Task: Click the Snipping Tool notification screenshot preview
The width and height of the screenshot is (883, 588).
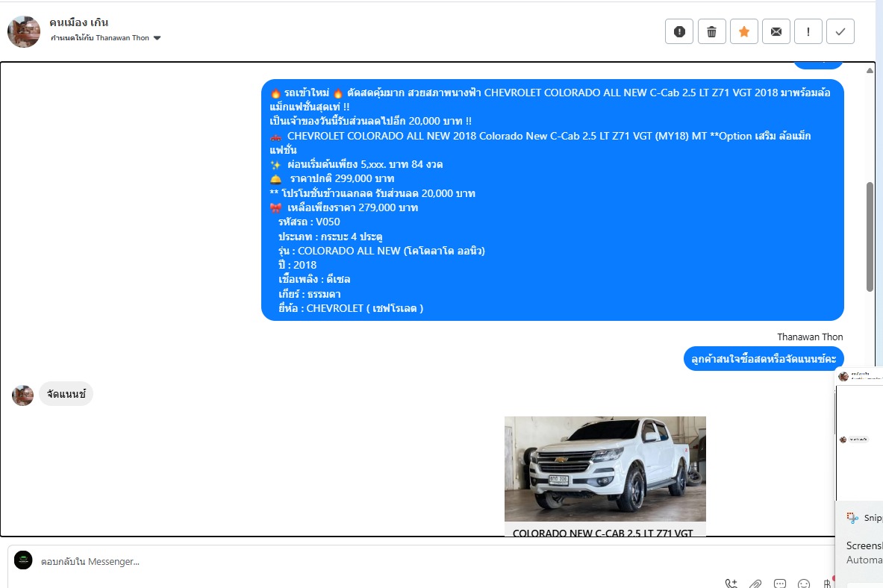Action: [x=859, y=434]
